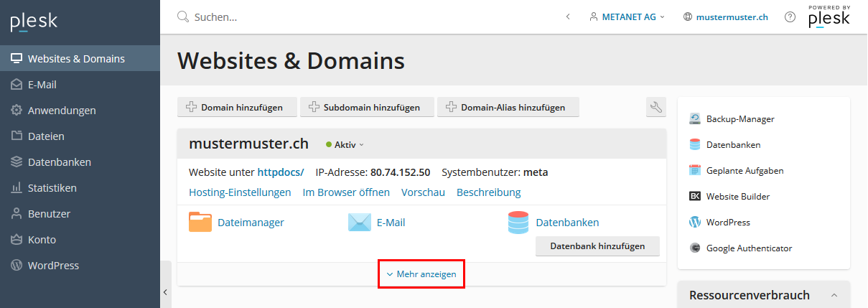Screen dimensions: 868x308
Task: Open Backup-Manager from the right panel
Action: [x=739, y=119]
